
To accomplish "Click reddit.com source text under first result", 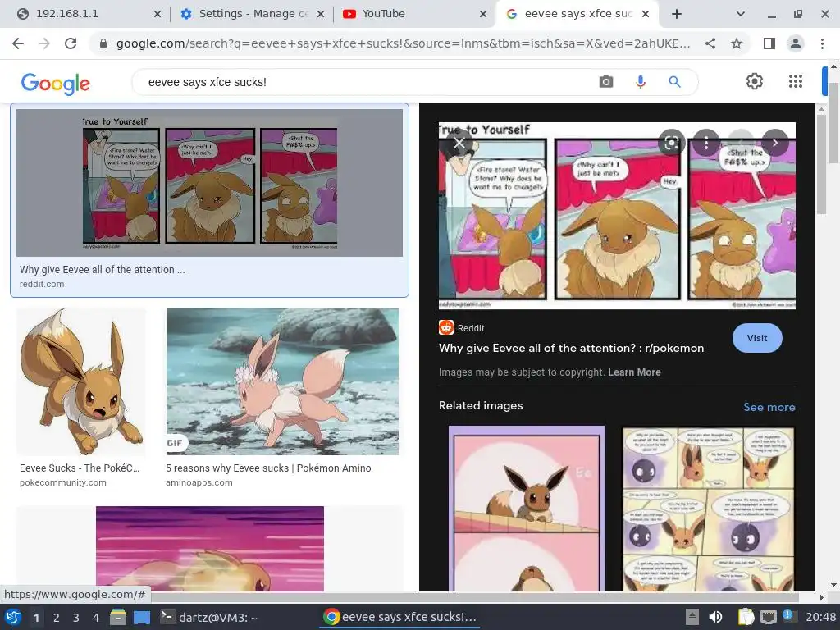I will coord(42,284).
